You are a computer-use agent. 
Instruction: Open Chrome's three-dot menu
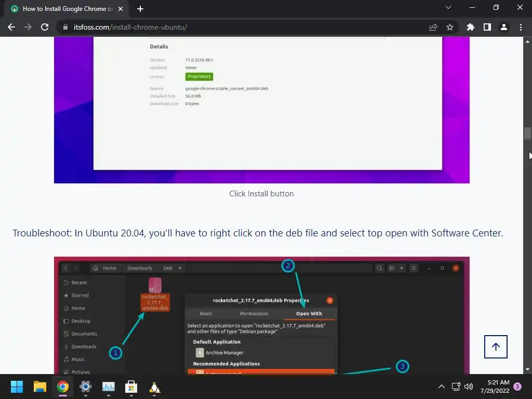click(x=521, y=27)
